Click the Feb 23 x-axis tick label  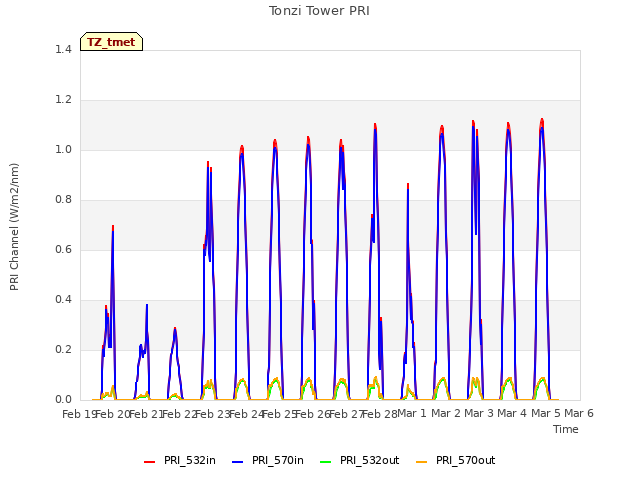pos(213,414)
